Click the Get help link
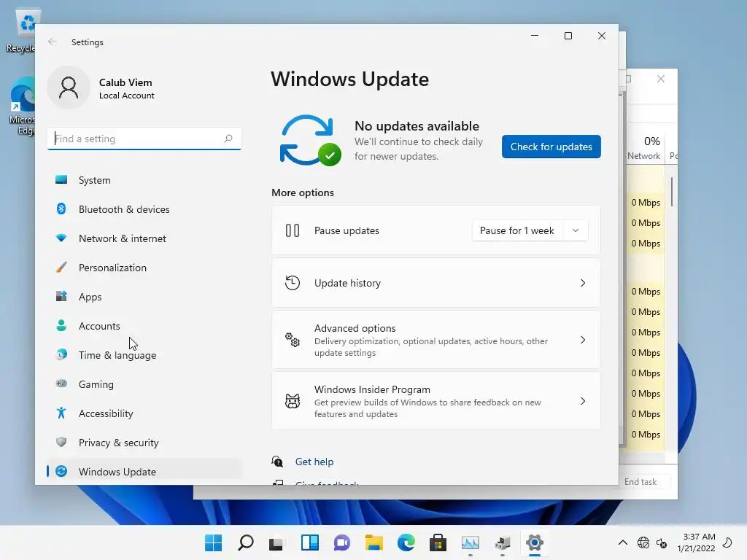Screen dimensions: 747x560 coord(314,462)
